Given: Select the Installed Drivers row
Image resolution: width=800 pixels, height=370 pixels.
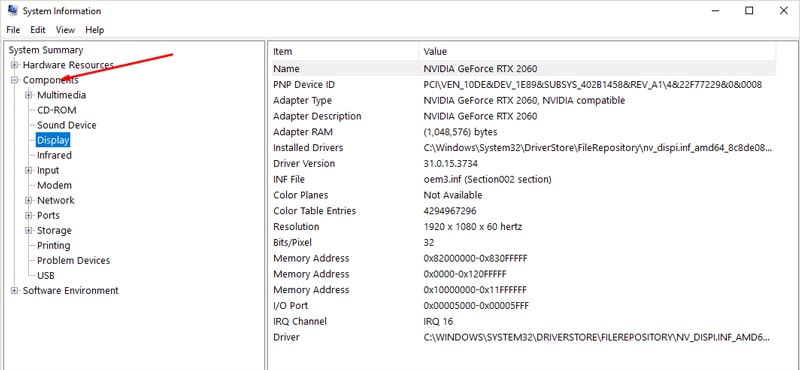Looking at the screenshot, I should pyautogui.click(x=522, y=147).
